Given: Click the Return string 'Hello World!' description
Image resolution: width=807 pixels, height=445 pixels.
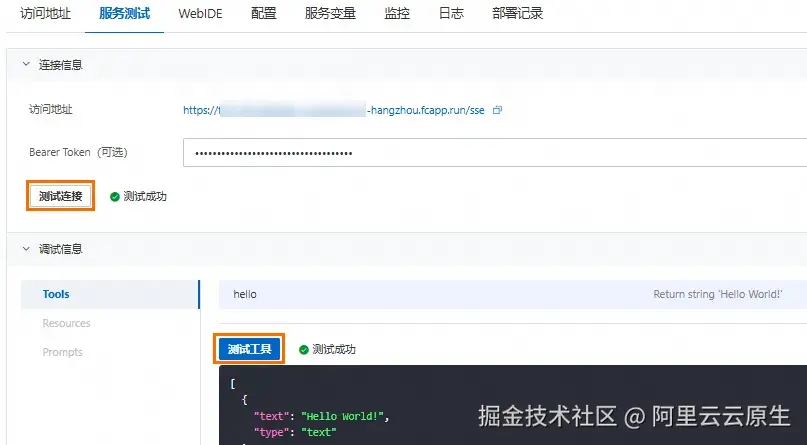Looking at the screenshot, I should tap(718, 294).
